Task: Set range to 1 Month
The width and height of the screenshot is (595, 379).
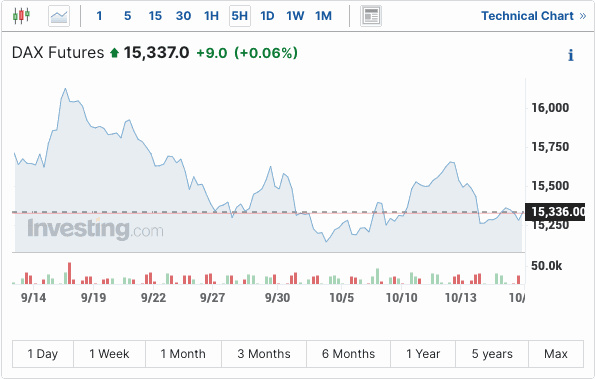Action: [183, 354]
